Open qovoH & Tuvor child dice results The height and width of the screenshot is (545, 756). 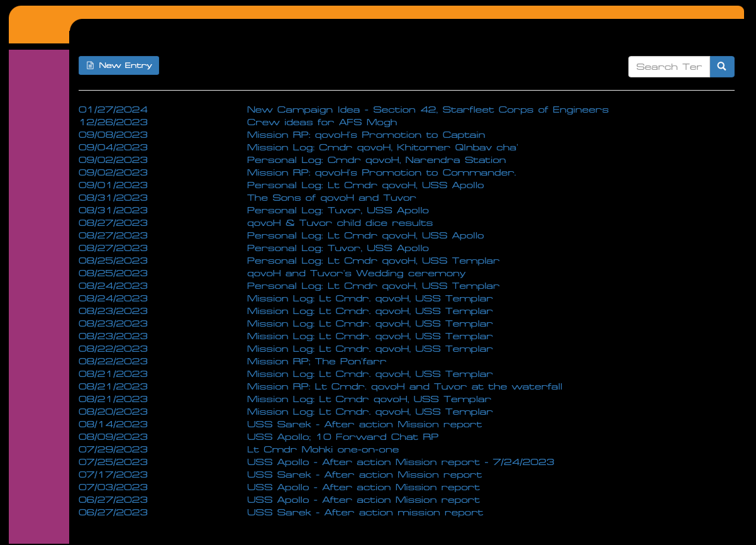pos(339,223)
